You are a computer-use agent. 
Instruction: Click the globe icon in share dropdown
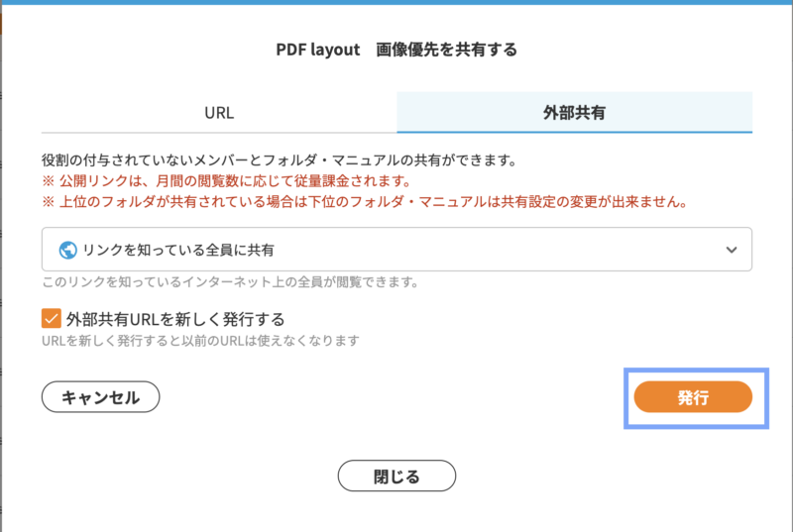[x=67, y=250]
